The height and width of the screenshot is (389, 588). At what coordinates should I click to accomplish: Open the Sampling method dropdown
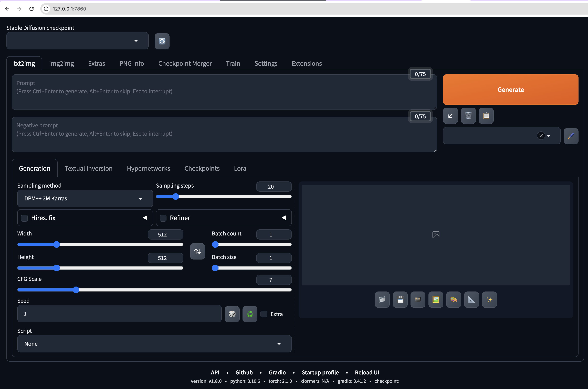pyautogui.click(x=85, y=198)
